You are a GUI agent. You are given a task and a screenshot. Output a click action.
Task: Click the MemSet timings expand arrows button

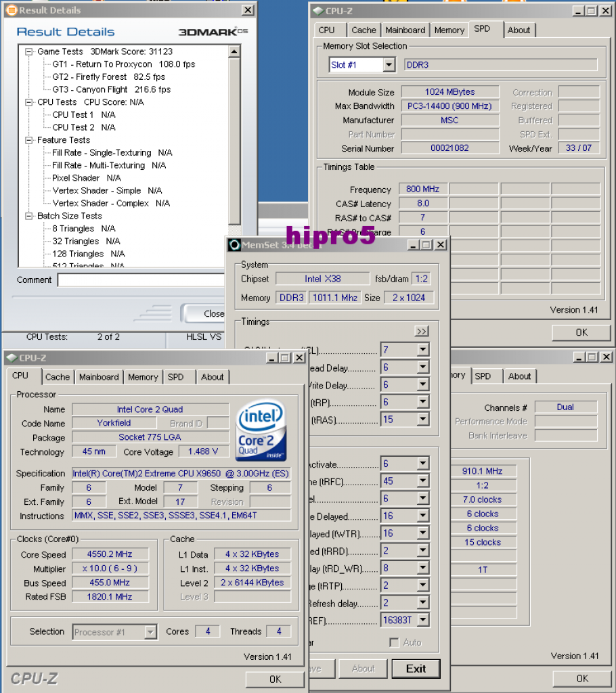point(422,331)
